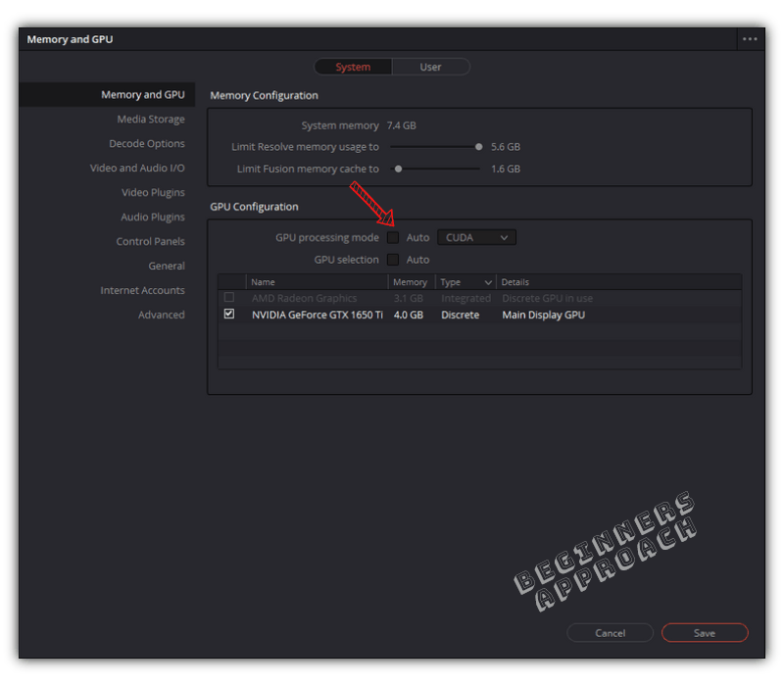Enable Auto GPU processing mode

coord(393,237)
